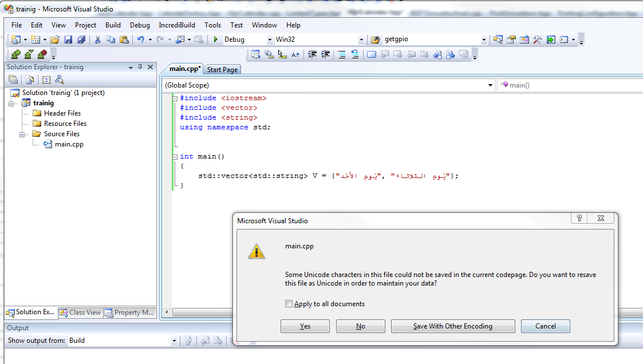Image resolution: width=643 pixels, height=364 pixels.
Task: Open the Show output from Build dropdown
Action: coord(174,341)
